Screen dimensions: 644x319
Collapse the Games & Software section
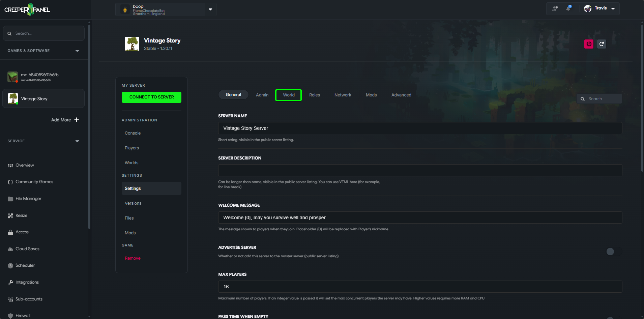77,51
